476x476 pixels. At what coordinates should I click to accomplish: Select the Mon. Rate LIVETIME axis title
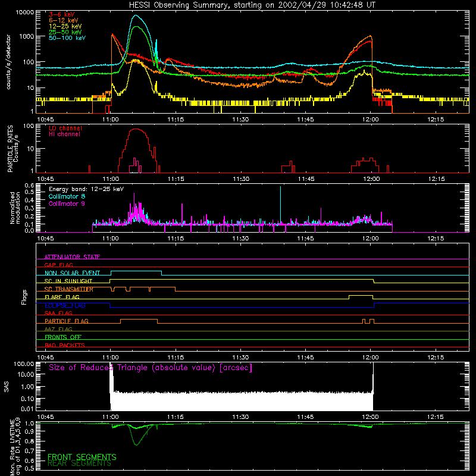pos(15,447)
